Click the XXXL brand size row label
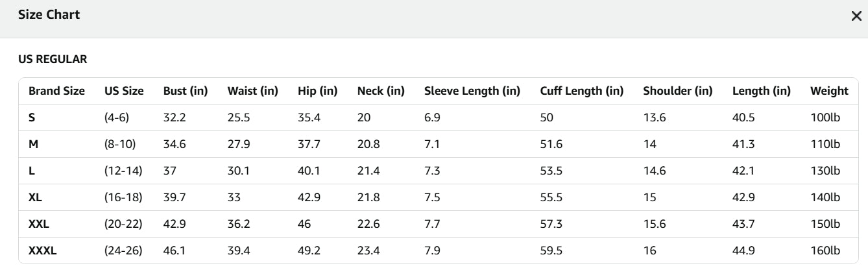The width and height of the screenshot is (868, 270). tap(42, 251)
